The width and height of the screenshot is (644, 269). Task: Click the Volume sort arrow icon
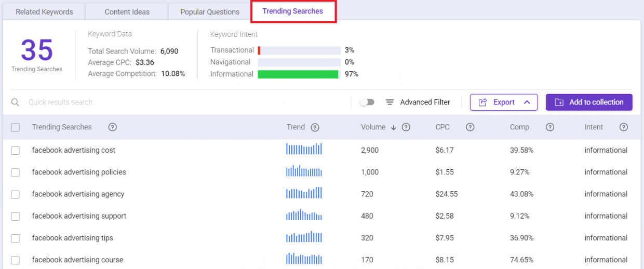[394, 128]
